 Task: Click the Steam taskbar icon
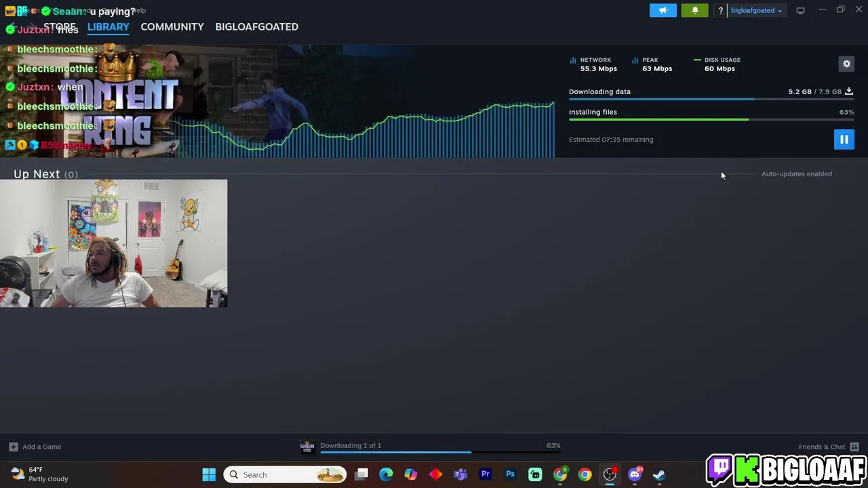coord(659,474)
